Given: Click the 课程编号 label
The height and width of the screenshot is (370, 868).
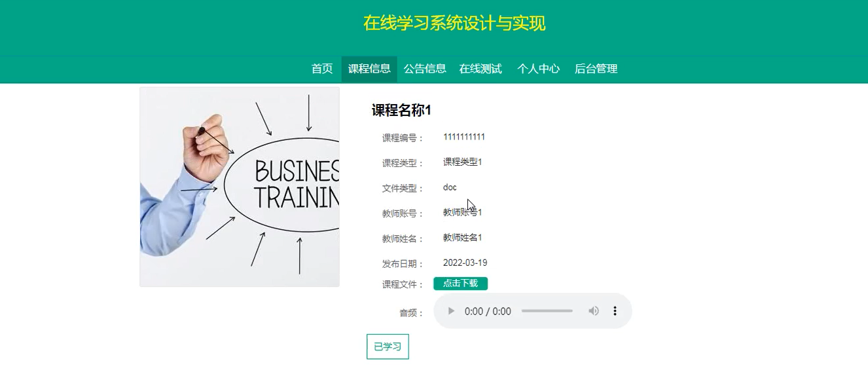Looking at the screenshot, I should [403, 138].
